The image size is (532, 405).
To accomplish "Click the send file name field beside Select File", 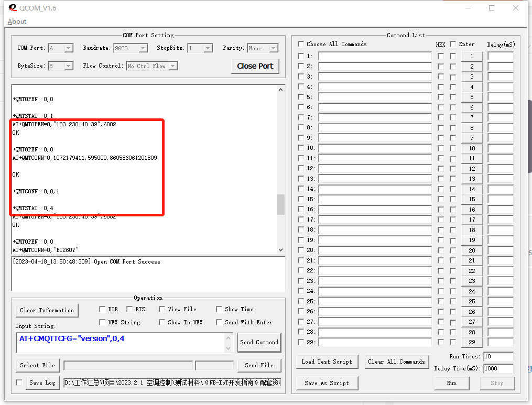I will click(x=128, y=366).
